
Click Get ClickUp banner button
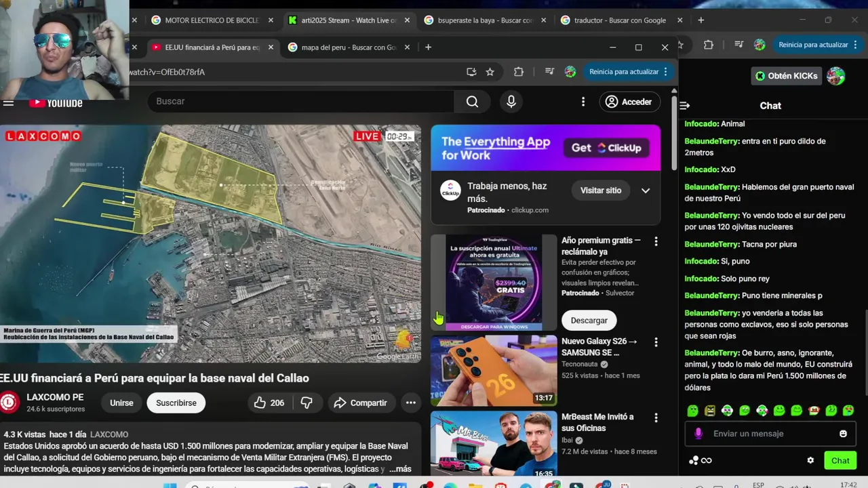click(606, 148)
